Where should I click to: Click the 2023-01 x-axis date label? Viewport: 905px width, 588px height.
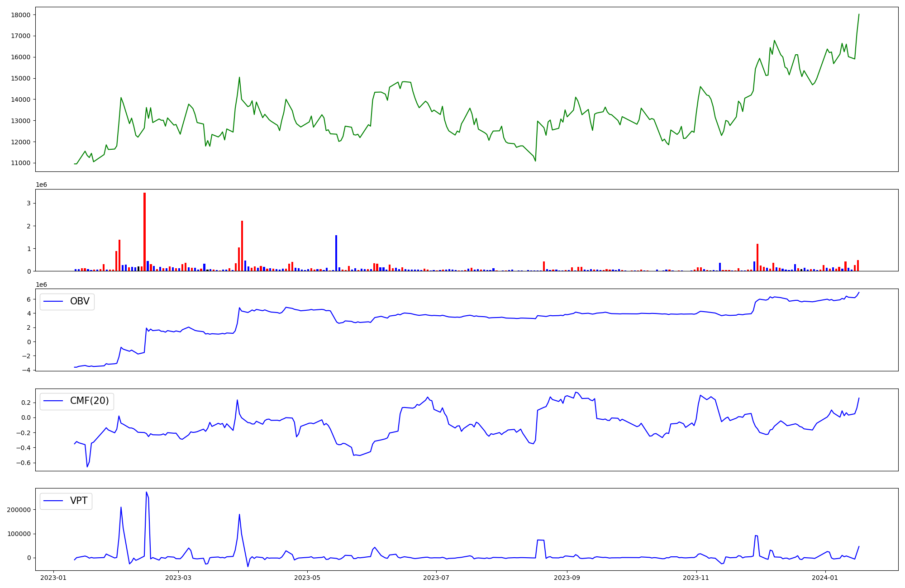[54, 578]
